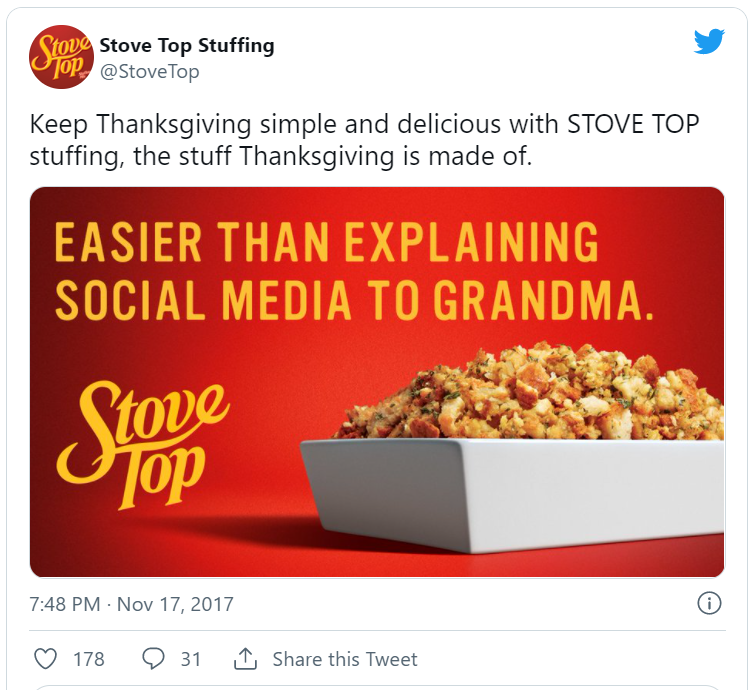The width and height of the screenshot is (756, 690).
Task: Open replies via the speech bubble icon
Action: [153, 659]
